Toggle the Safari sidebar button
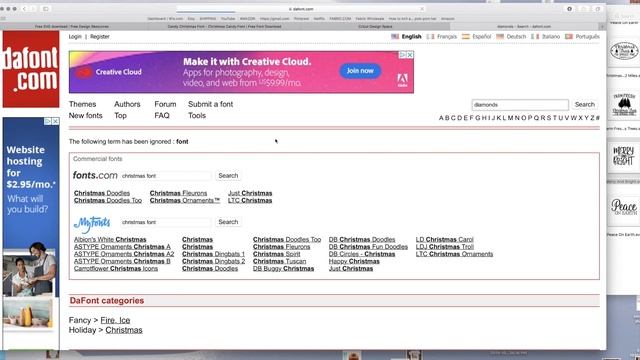Image resolution: width=640 pixels, height=360 pixels. tap(45, 9)
